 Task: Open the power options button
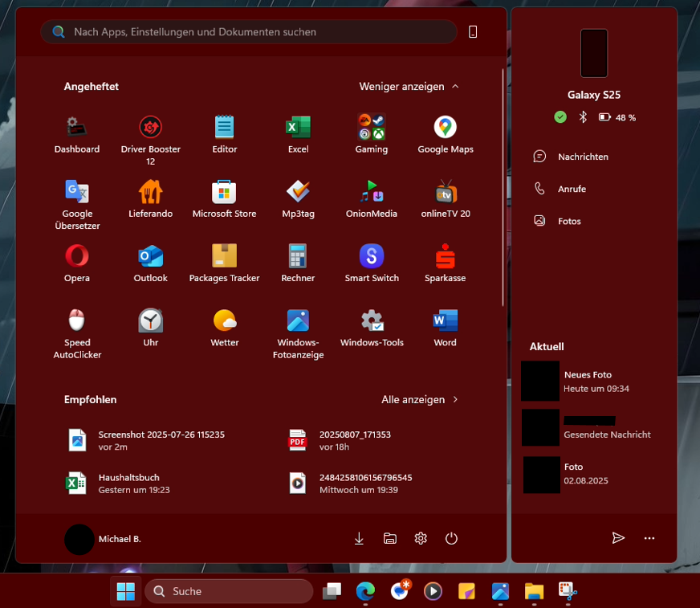pyautogui.click(x=451, y=538)
